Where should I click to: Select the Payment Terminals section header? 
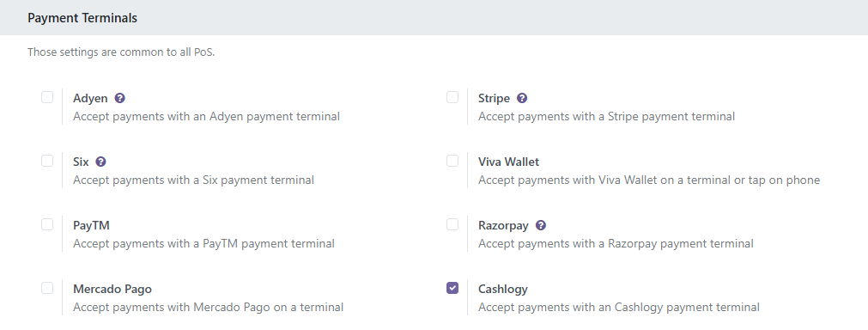[x=82, y=18]
